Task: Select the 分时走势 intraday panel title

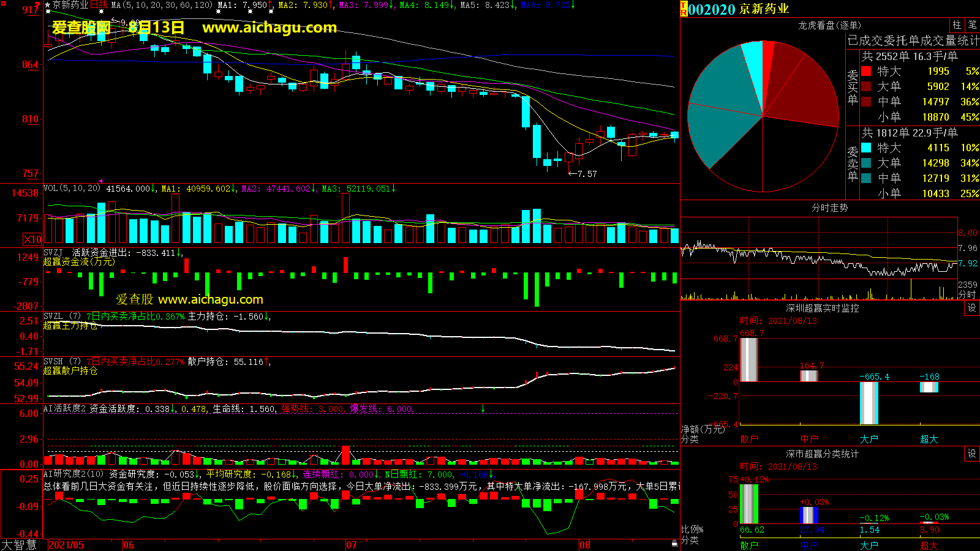Action: [829, 208]
